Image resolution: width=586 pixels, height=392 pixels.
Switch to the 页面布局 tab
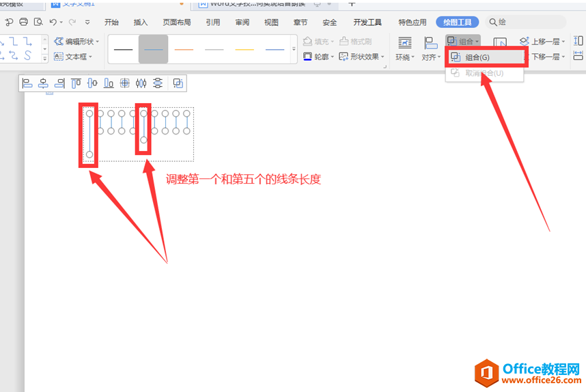[177, 23]
